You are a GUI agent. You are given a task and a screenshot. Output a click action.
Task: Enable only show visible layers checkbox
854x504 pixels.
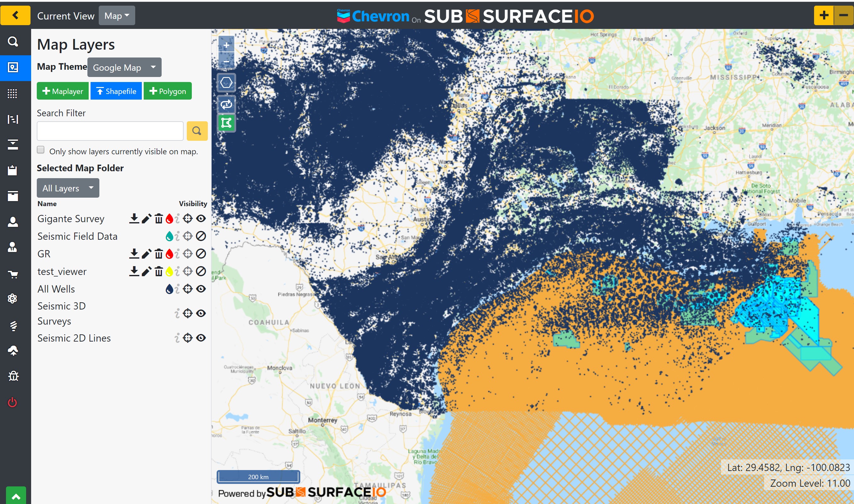point(41,150)
